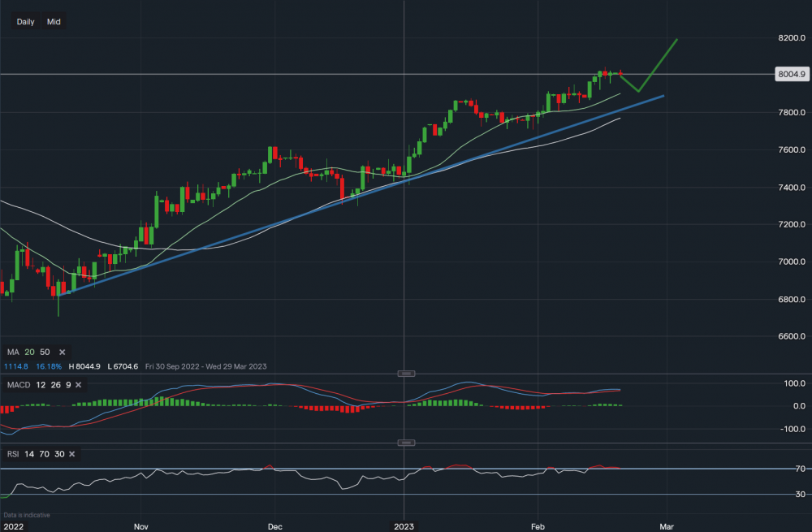Click the 8004.9 current price label
Screen dimensions: 812x532
[x=791, y=74]
